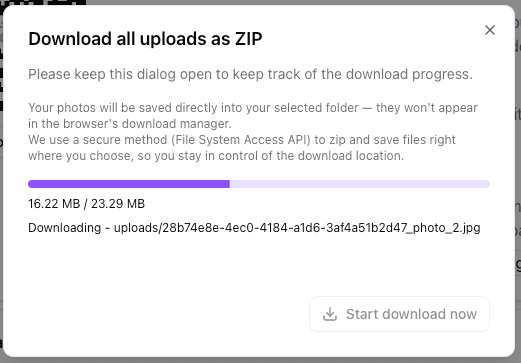Click the dimmed backdrop beneath the dialog
This screenshot has height=363, width=521.
[x=260, y=360]
